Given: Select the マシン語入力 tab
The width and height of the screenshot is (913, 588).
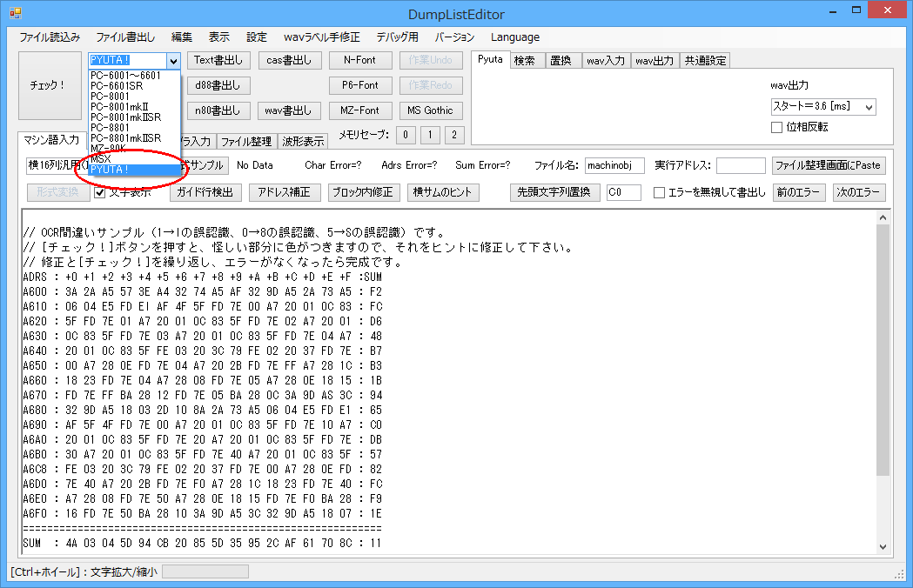Looking at the screenshot, I should 52,140.
